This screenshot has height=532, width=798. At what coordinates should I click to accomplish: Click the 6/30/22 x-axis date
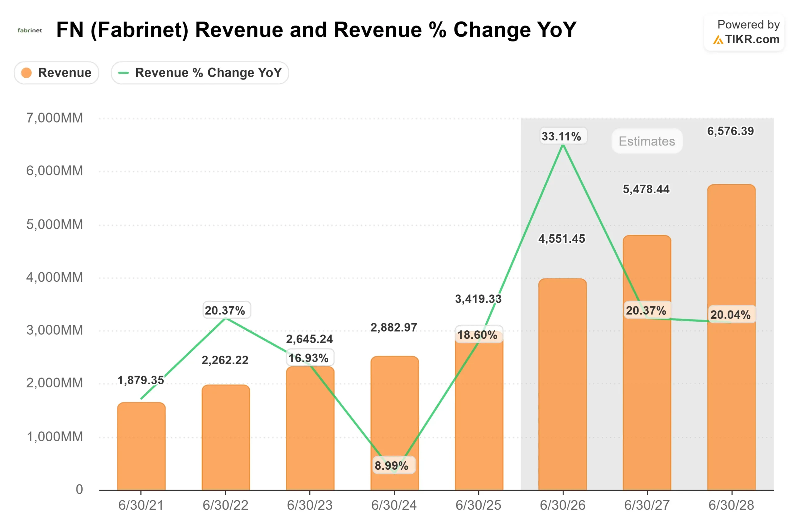coord(225,506)
